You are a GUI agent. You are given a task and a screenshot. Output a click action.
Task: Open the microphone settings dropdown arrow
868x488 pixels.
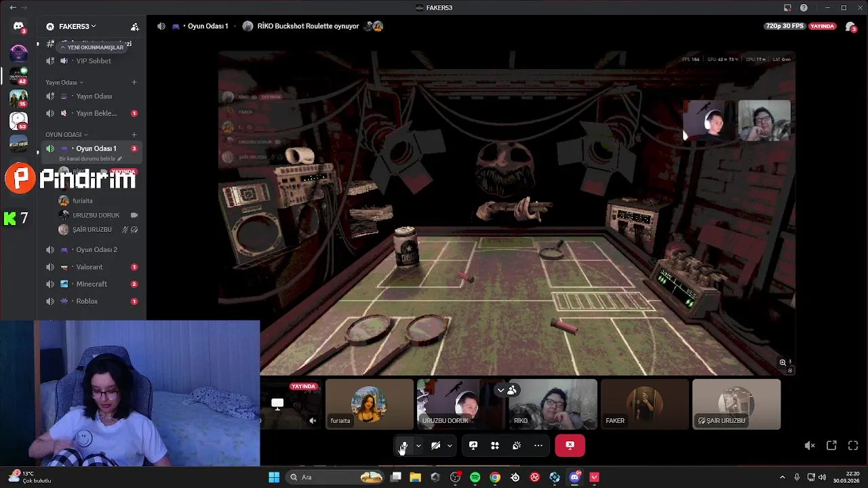pyautogui.click(x=418, y=445)
